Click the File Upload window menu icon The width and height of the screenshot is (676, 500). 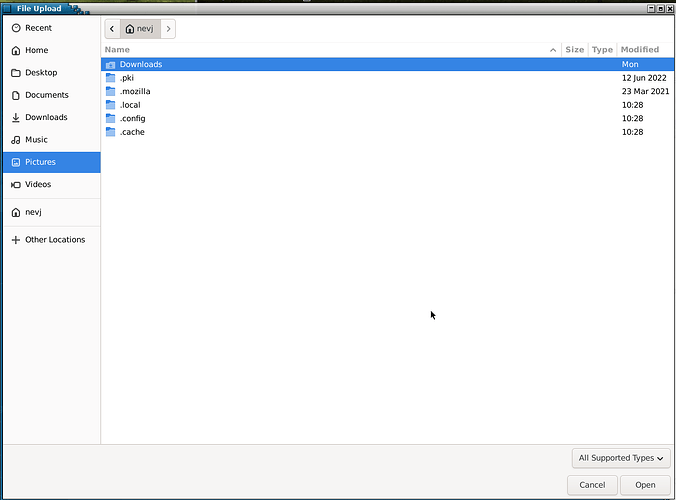tap(7, 9)
